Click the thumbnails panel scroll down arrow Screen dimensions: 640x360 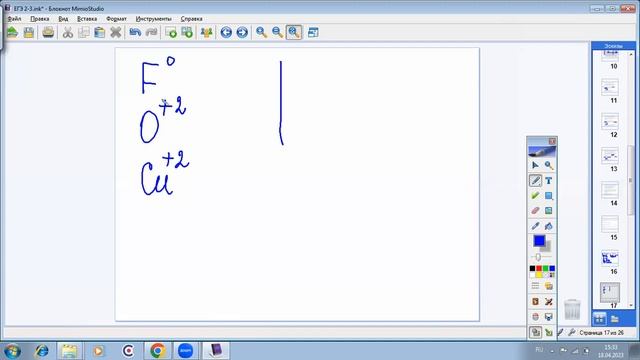pos(631,305)
